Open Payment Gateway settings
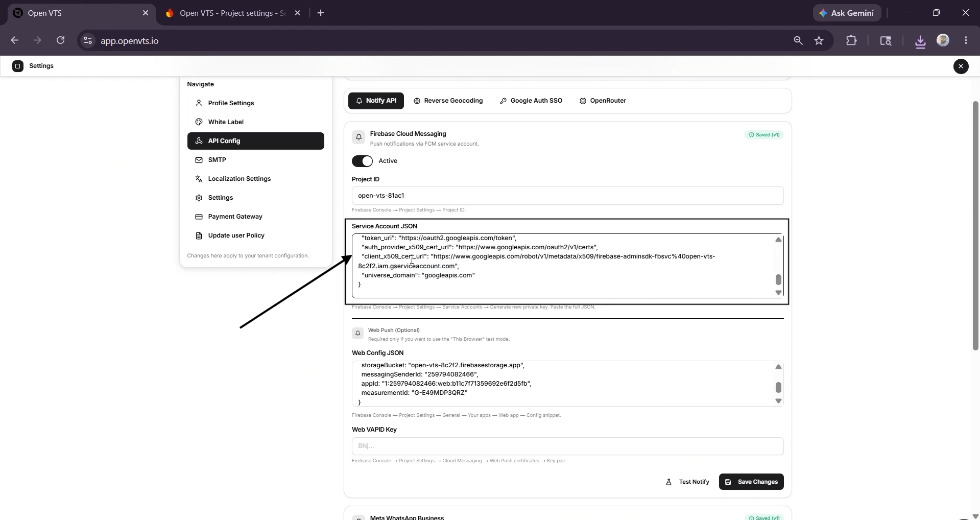980x520 pixels. pos(255,217)
